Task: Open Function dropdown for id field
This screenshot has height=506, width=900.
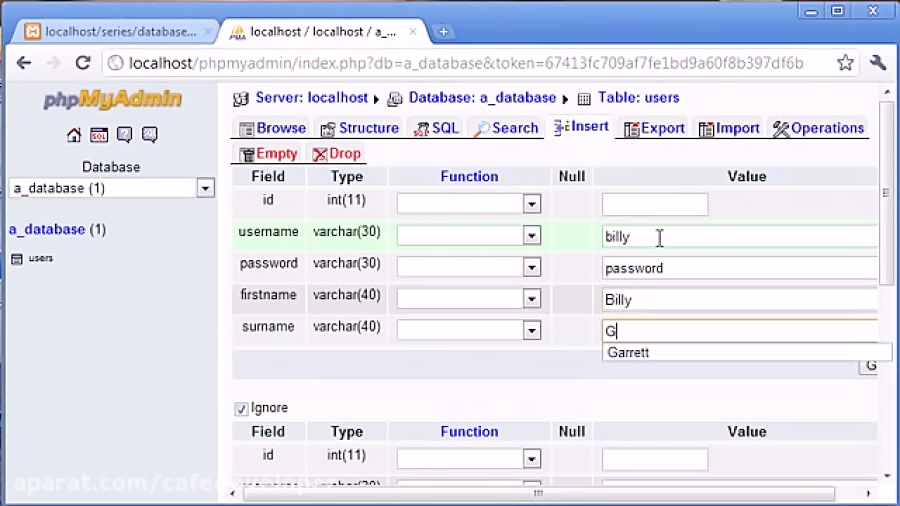Action: [532, 204]
